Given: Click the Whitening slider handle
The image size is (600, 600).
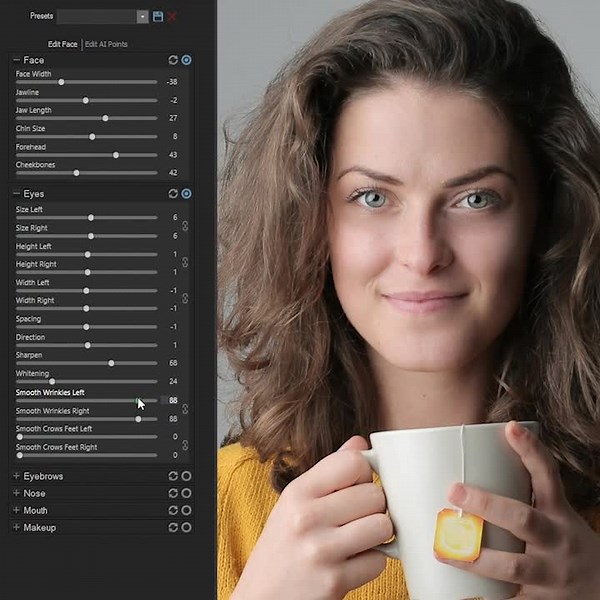Looking at the screenshot, I should point(52,382).
